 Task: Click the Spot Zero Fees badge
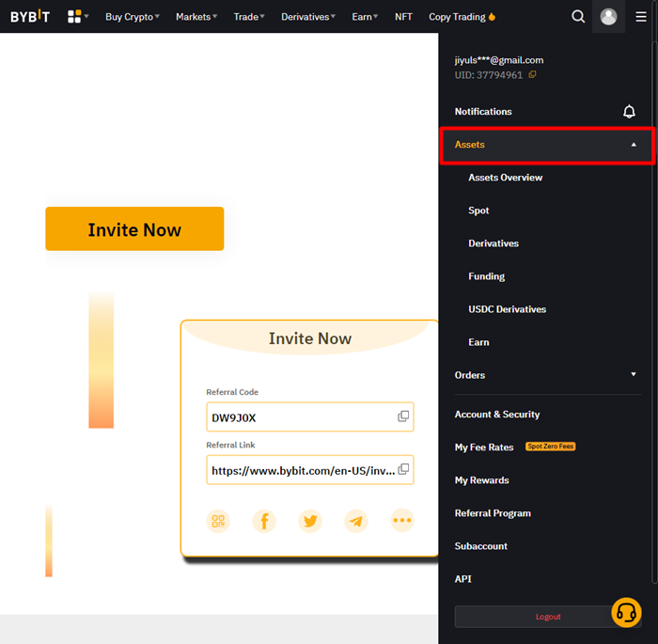[x=550, y=447]
